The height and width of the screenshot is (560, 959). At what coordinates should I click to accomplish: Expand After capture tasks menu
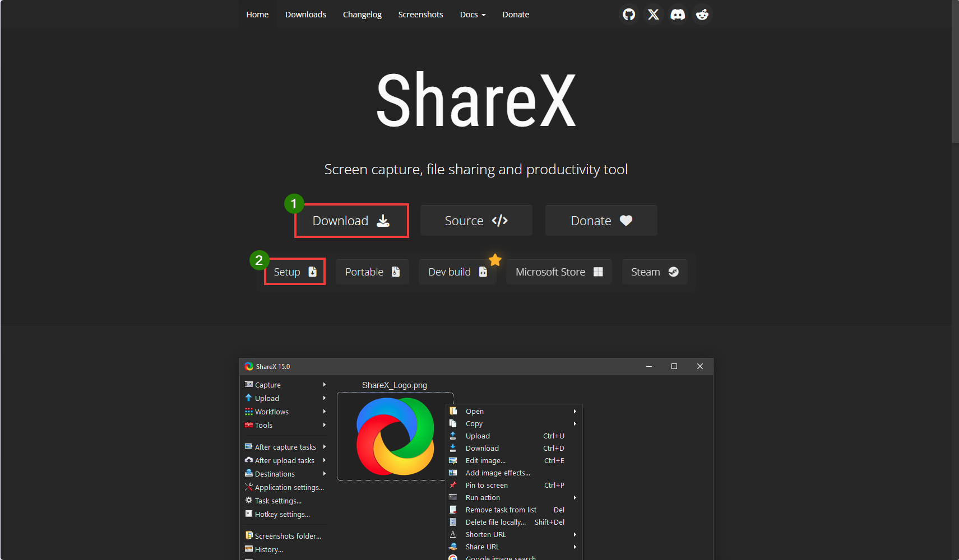285,447
